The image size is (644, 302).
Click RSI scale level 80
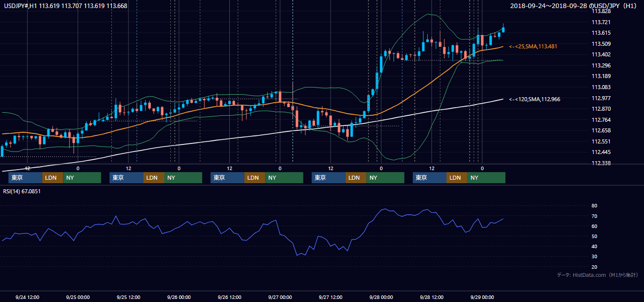[595, 206]
